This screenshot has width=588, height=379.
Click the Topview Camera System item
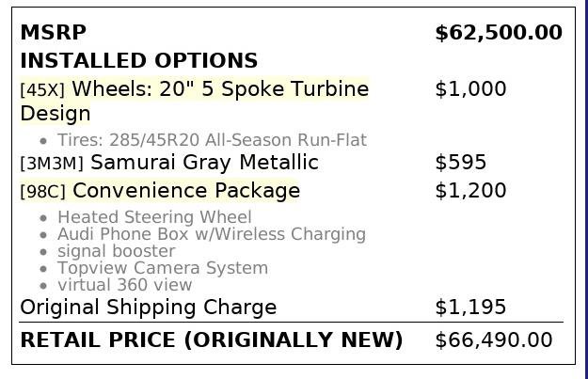click(x=162, y=268)
